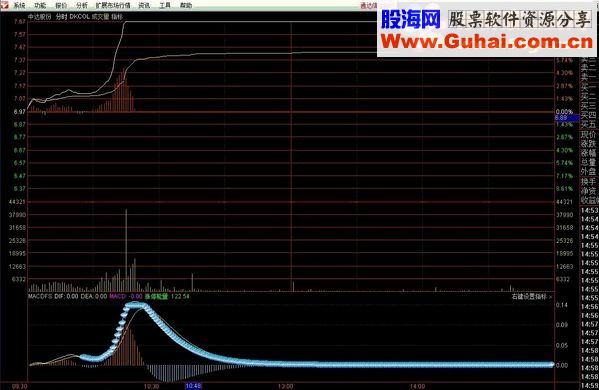The width and height of the screenshot is (599, 390).
Task: Click the 外盘 row in quote panel
Action: pos(588,172)
